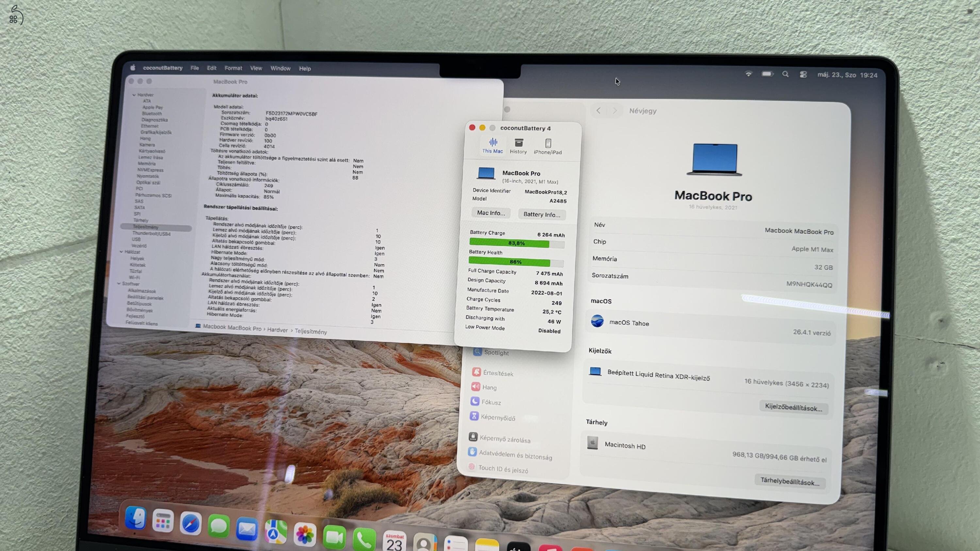Click the battery status icon in menu bar
Screen dimensions: 980x551
767,74
